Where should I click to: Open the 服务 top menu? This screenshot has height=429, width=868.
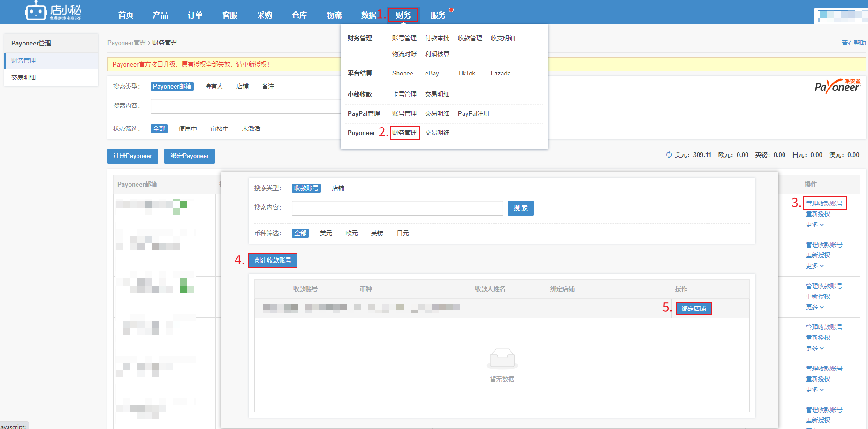438,15
